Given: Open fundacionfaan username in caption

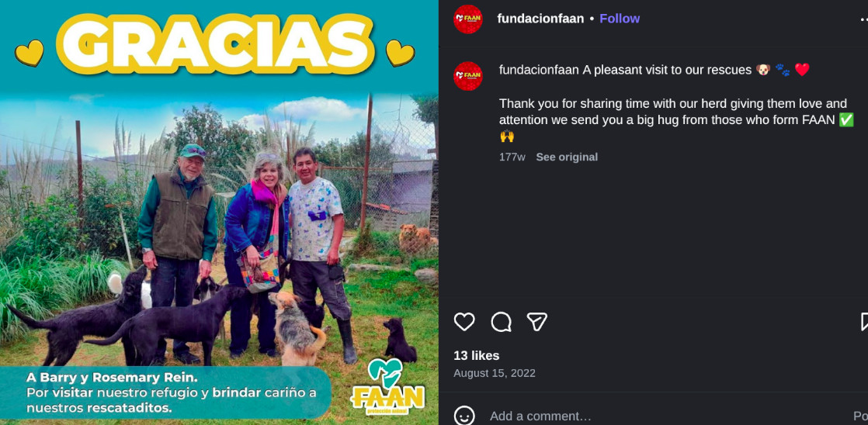Looking at the screenshot, I should (539, 70).
